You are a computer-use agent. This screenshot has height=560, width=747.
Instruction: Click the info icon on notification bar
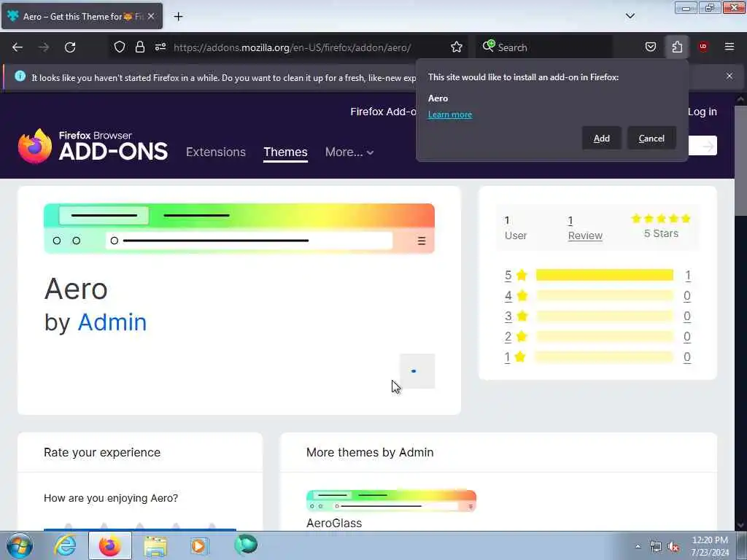pos(20,76)
